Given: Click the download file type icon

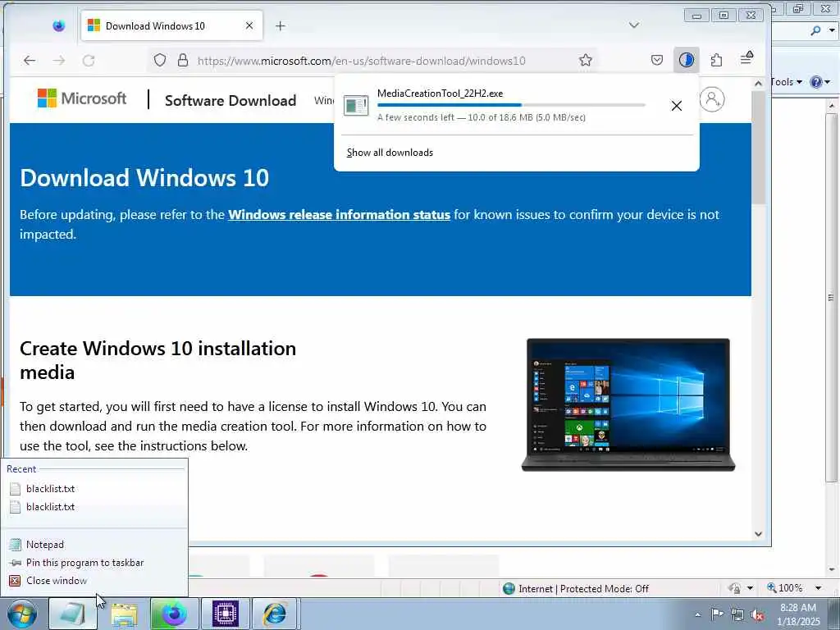Looking at the screenshot, I should point(356,105).
